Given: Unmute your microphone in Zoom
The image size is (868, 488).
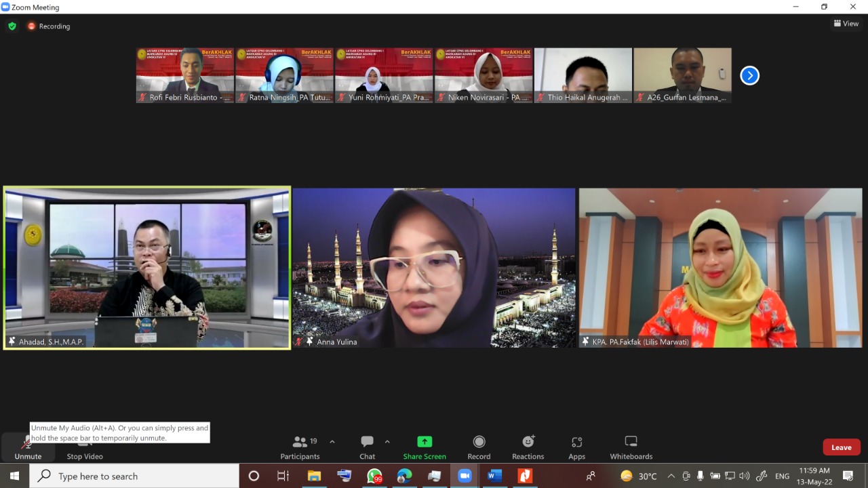Looking at the screenshot, I should (28, 447).
